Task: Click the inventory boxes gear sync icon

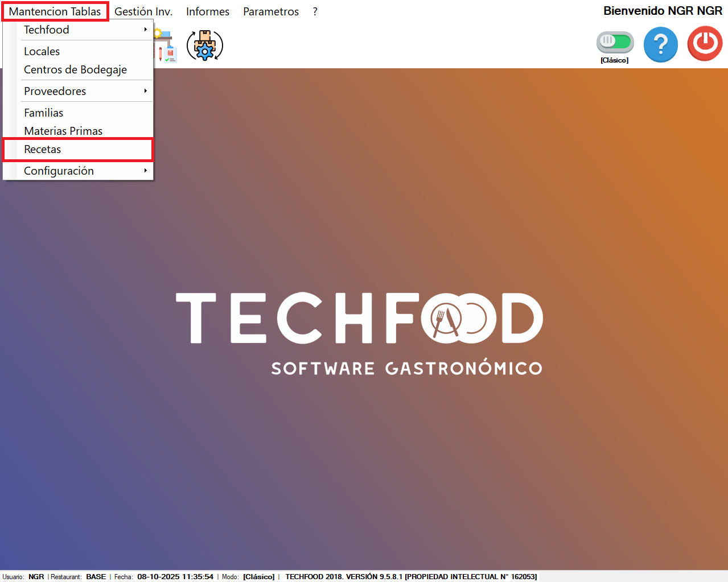Action: [205, 46]
